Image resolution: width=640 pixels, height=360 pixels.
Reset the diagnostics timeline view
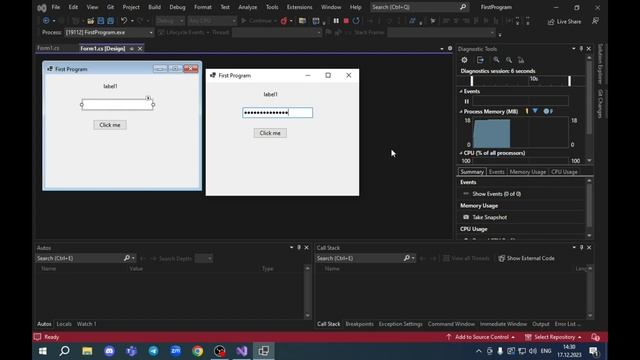click(x=521, y=60)
